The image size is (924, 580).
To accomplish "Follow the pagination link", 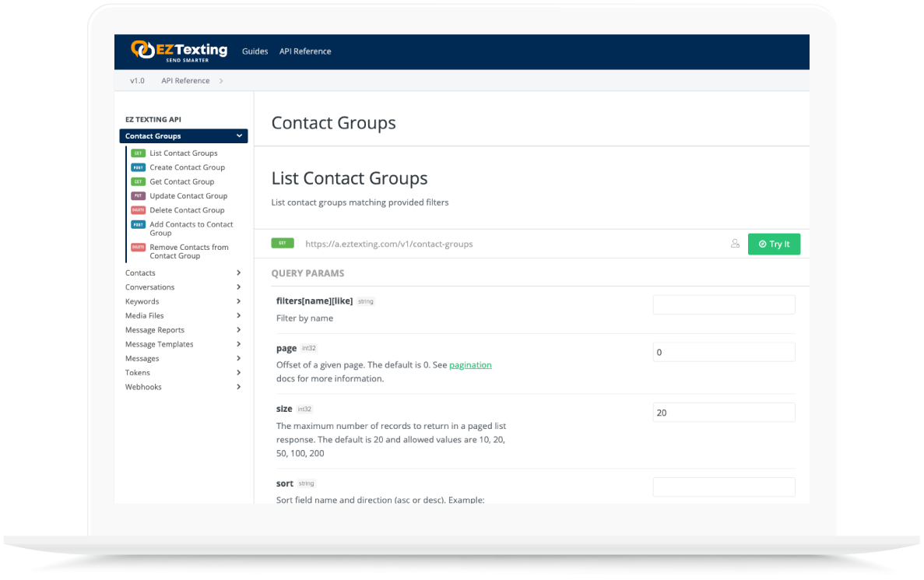I will 470,365.
